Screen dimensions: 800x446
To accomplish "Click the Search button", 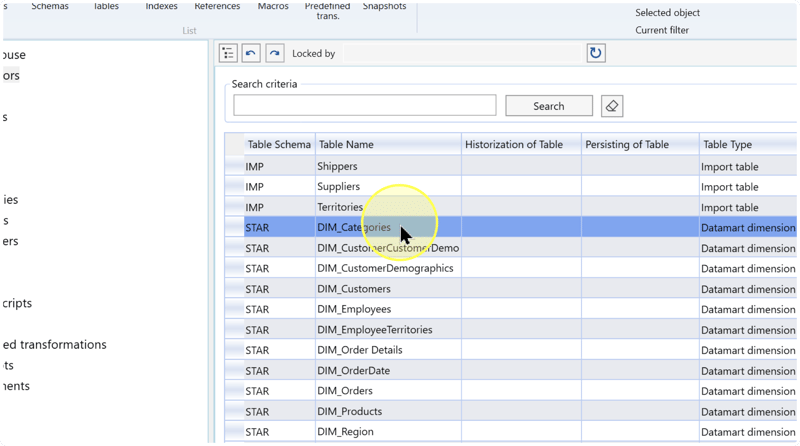I will [549, 106].
